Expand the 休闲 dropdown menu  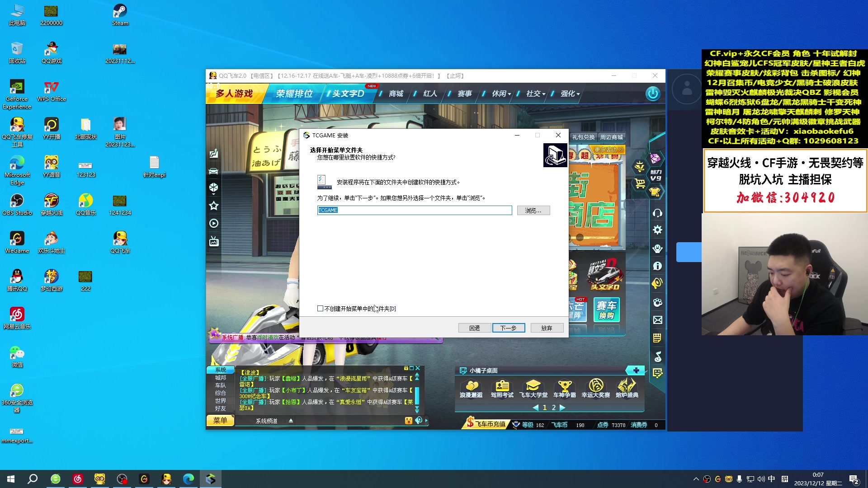(x=501, y=94)
